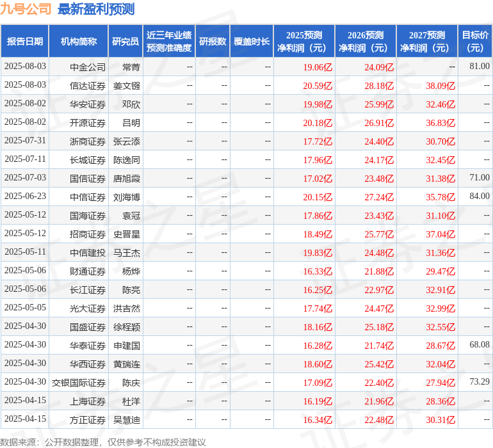The height and width of the screenshot is (448, 493).
Task: Select the 研究员 column header
Action: click(125, 42)
